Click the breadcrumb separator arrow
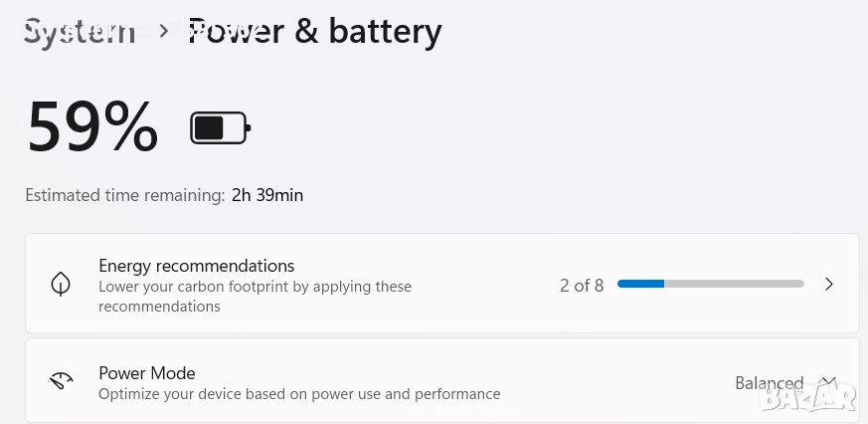 pyautogui.click(x=164, y=31)
